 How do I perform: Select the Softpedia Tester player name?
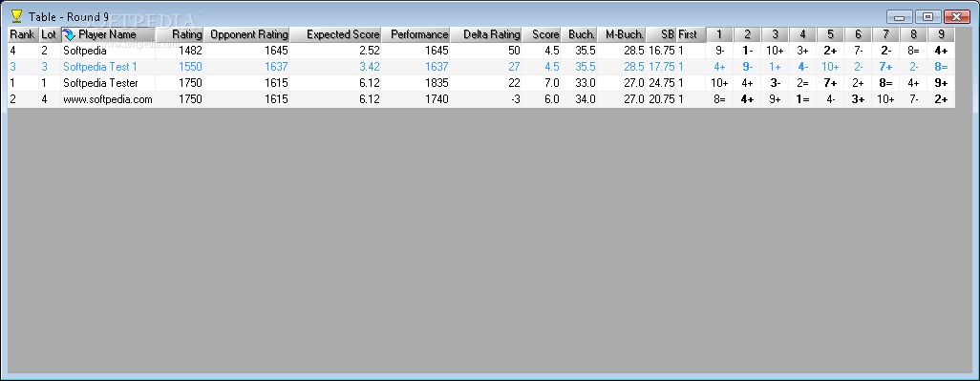(x=100, y=83)
